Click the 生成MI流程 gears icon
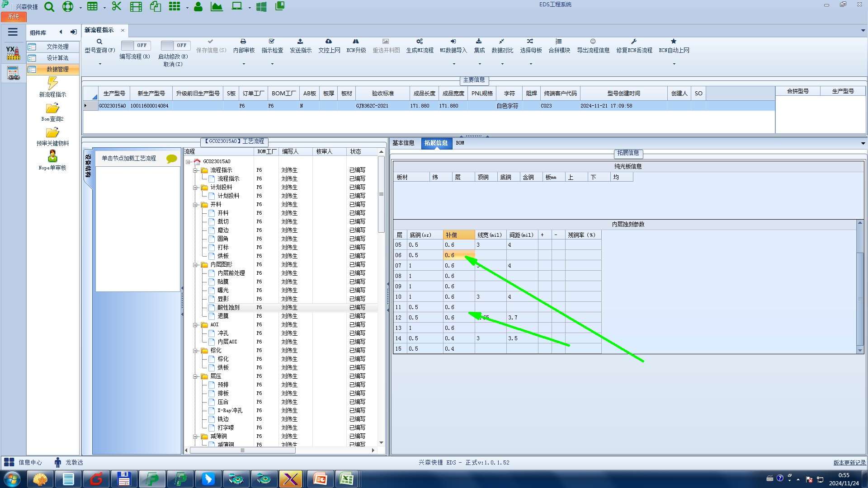 420,41
